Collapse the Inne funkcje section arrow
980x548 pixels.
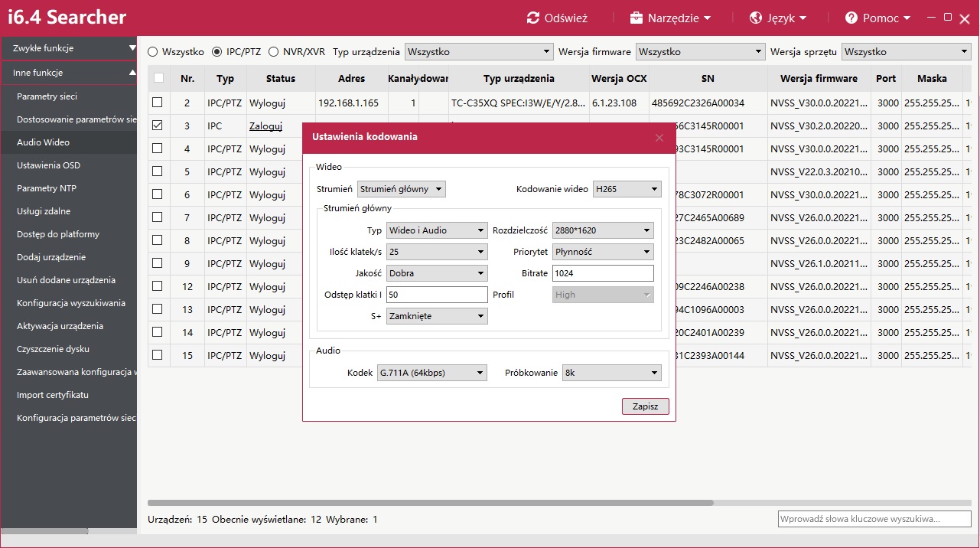pyautogui.click(x=132, y=73)
